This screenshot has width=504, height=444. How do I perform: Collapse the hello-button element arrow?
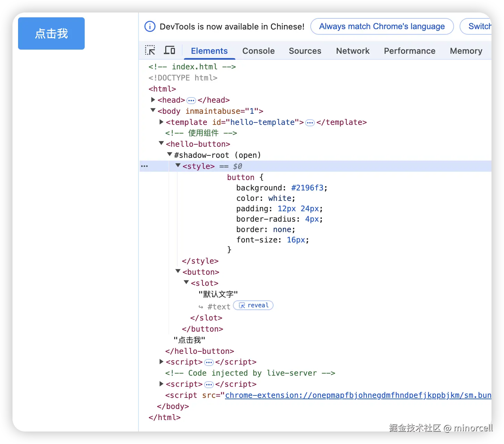[x=161, y=143]
